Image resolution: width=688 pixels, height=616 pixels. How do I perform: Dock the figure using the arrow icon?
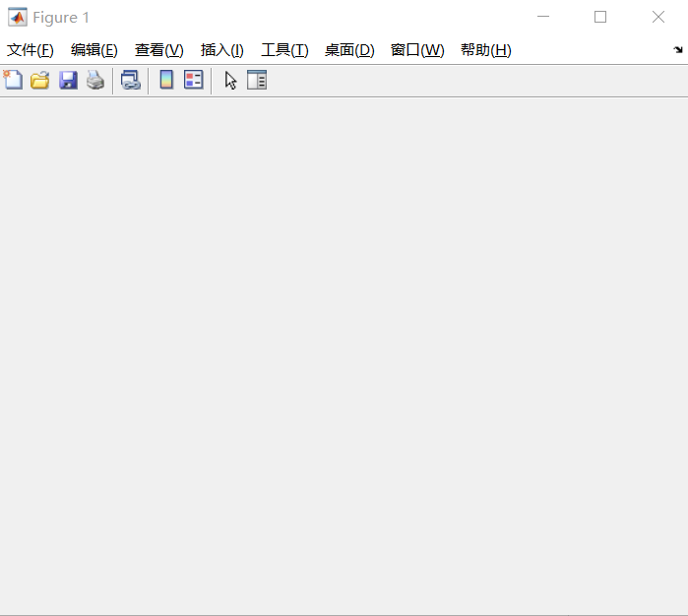coord(678,49)
